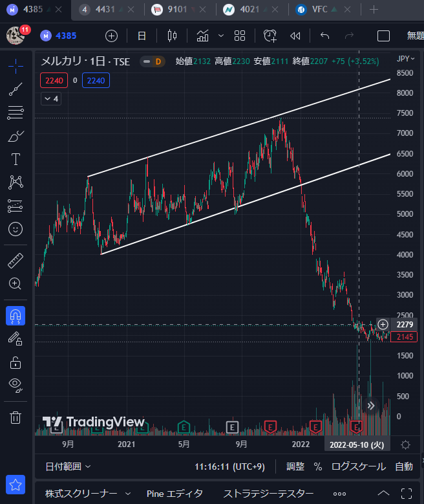Viewport: 424px width, 504px height.
Task: Toggle percent scale mode
Action: pyautogui.click(x=318, y=466)
